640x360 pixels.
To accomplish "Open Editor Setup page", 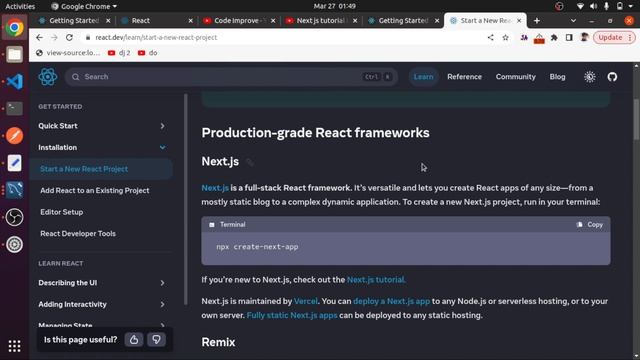I will (62, 212).
